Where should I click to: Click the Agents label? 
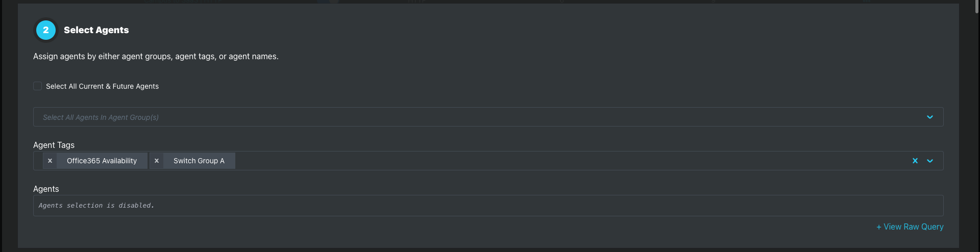coord(46,189)
